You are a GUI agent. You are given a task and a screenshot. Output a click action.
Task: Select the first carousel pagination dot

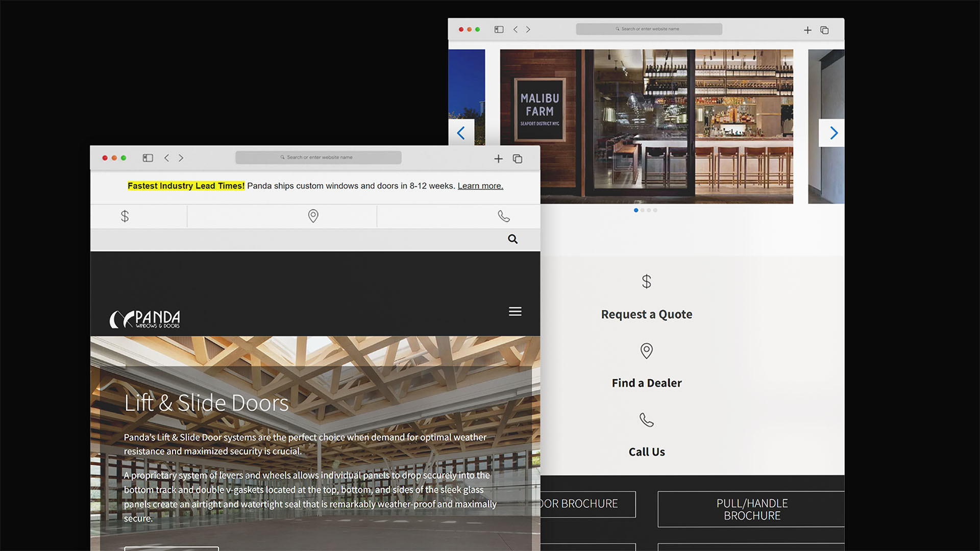[x=636, y=210]
